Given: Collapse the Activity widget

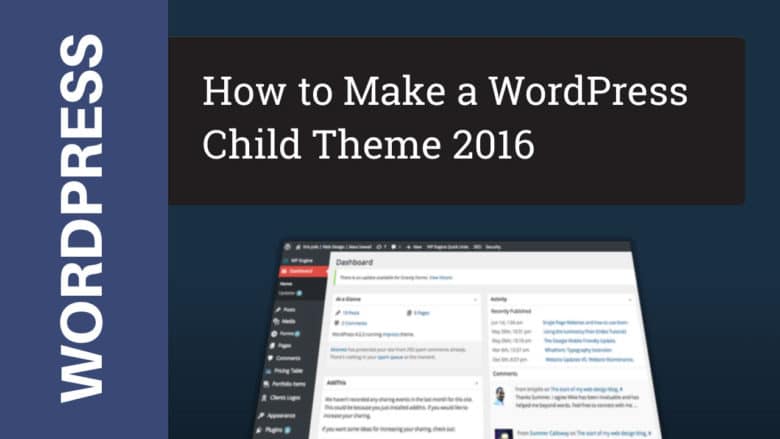Looking at the screenshot, I should tap(630, 299).
